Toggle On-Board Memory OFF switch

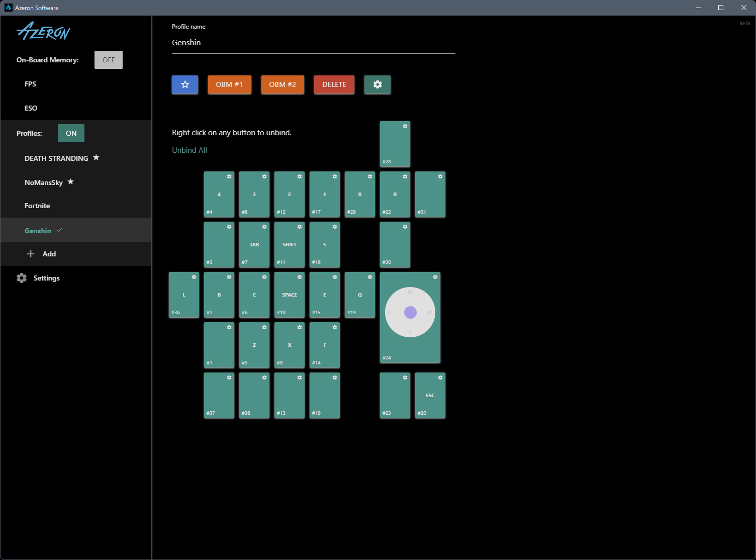click(x=109, y=60)
